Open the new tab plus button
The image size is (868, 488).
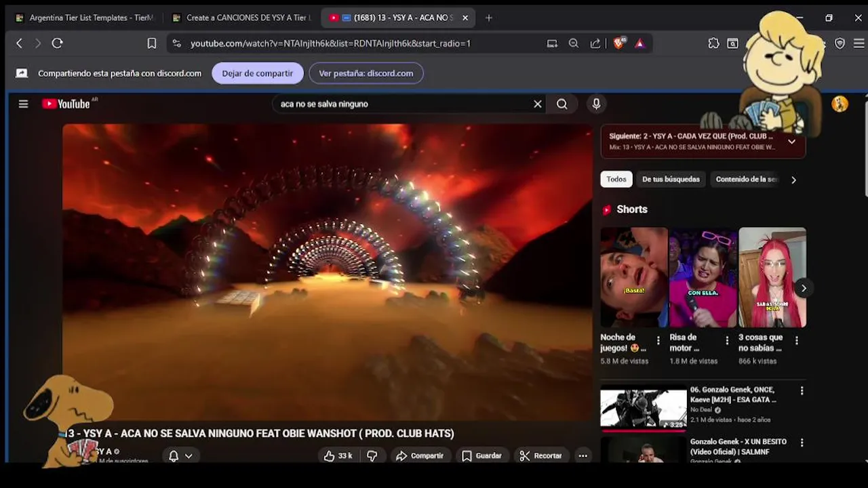[x=489, y=18]
